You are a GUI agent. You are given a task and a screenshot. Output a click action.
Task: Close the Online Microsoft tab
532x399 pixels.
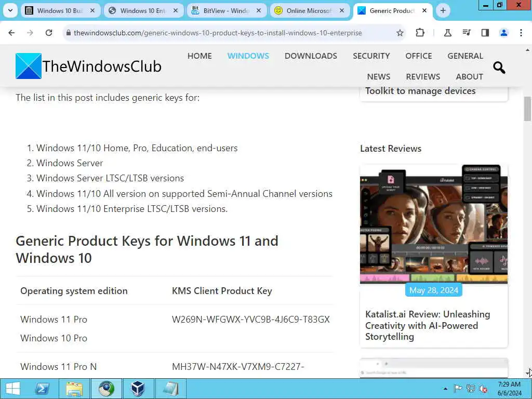[x=342, y=10]
